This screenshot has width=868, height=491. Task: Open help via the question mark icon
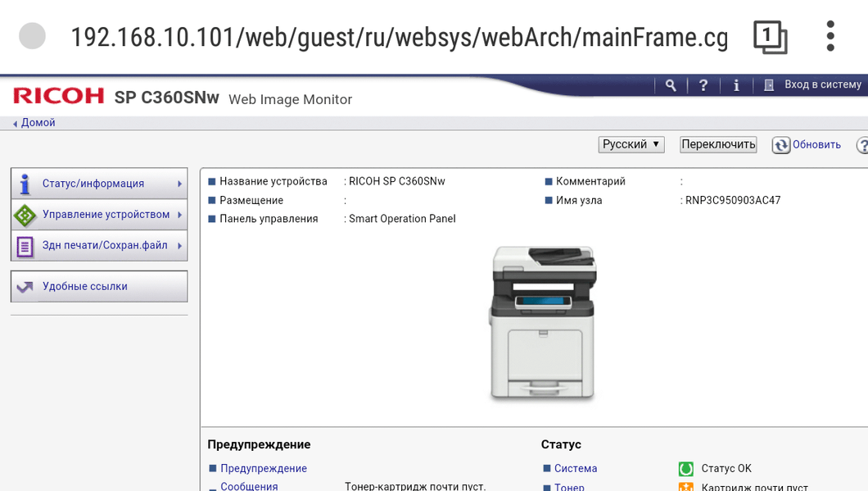(x=703, y=85)
